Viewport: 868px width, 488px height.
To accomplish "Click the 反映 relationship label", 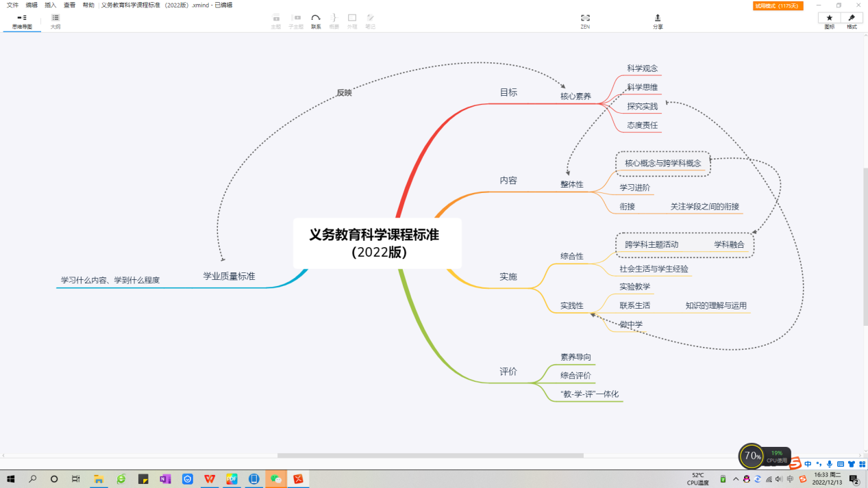I will click(344, 92).
